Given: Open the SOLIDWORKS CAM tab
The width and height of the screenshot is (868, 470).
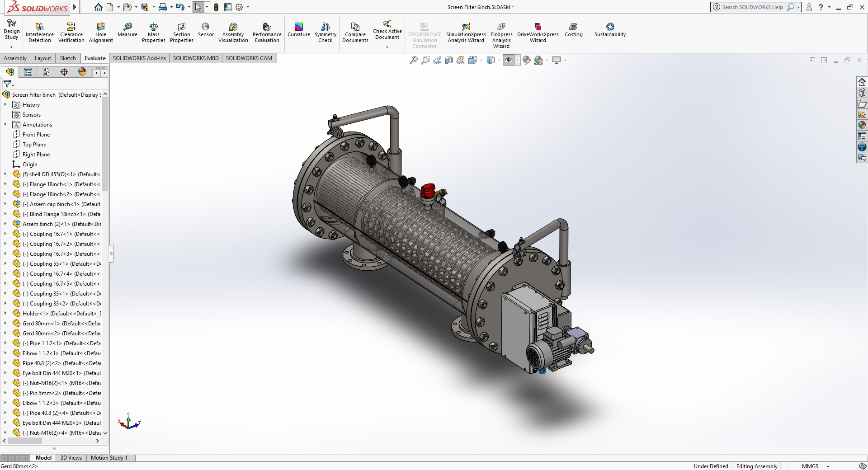Looking at the screenshot, I should (249, 58).
